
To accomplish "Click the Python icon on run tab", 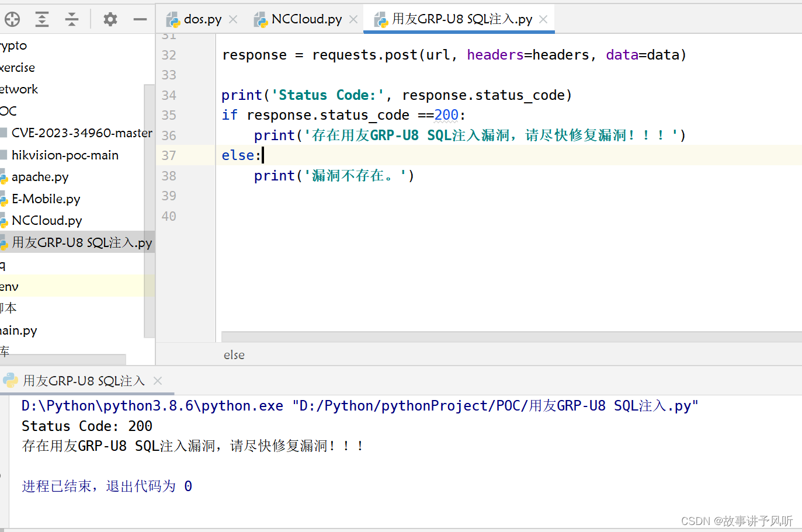I will [11, 381].
